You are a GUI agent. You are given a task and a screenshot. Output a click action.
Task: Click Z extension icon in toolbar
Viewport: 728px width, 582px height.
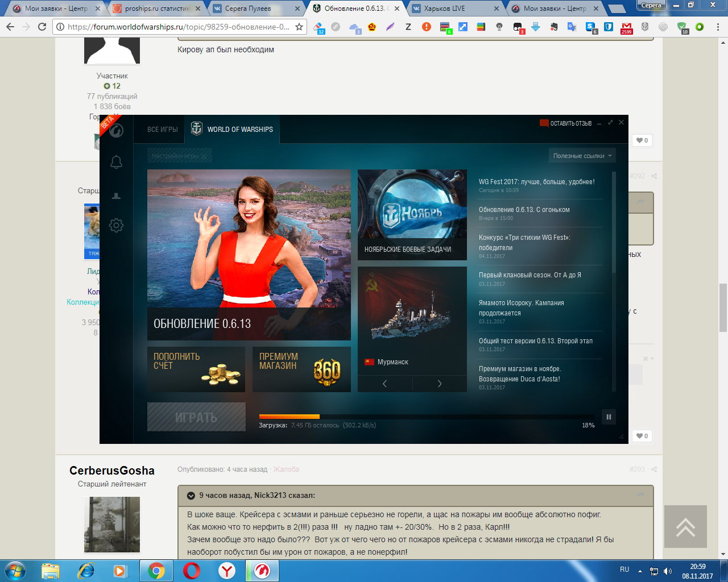click(x=408, y=27)
